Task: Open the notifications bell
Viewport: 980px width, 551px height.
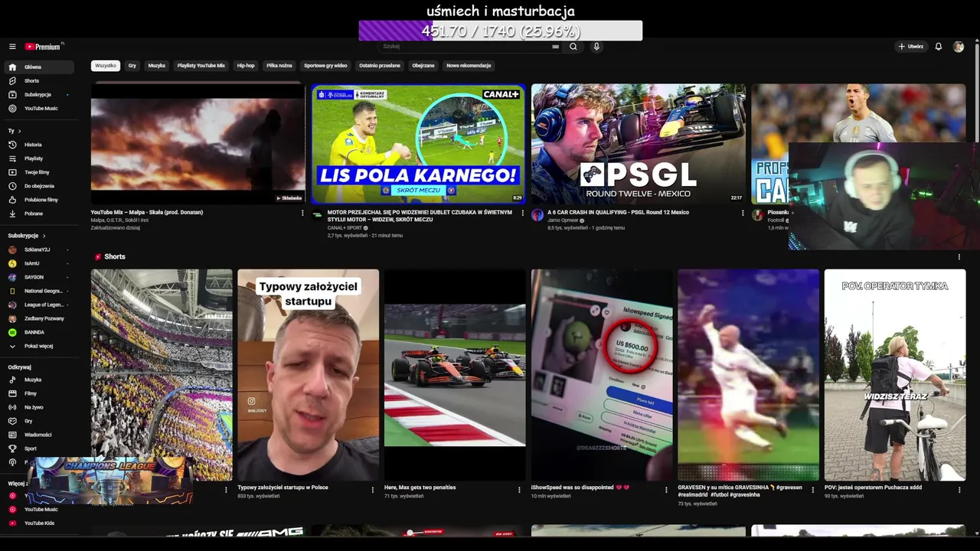Action: click(x=939, y=47)
